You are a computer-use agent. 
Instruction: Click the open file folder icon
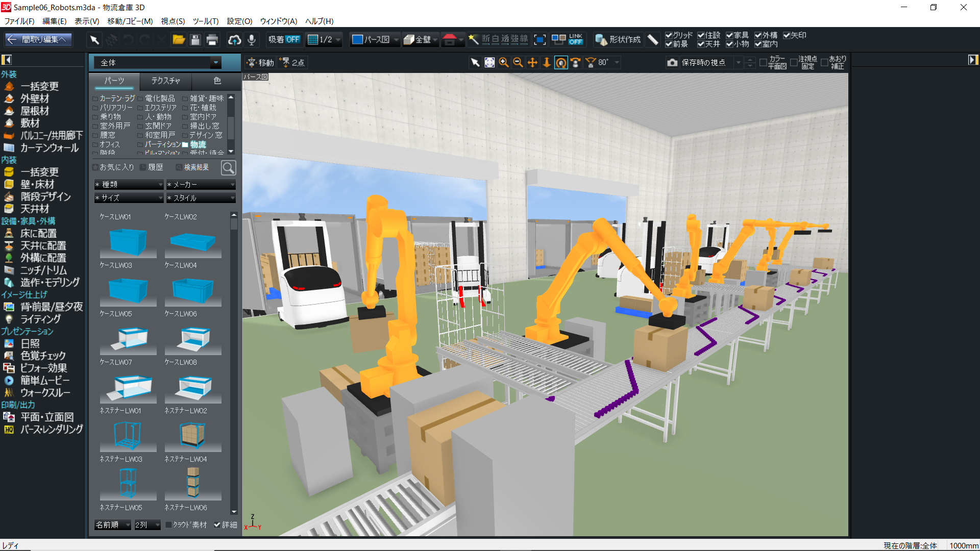tap(178, 40)
